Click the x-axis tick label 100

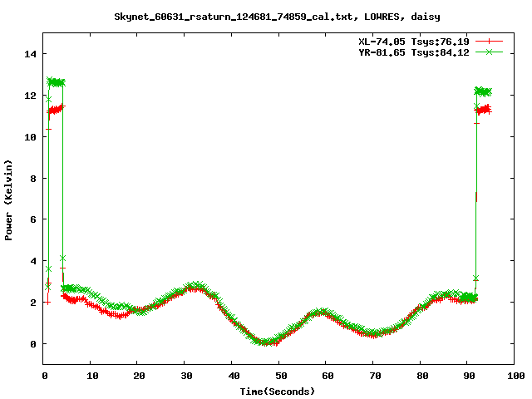pyautogui.click(x=515, y=376)
